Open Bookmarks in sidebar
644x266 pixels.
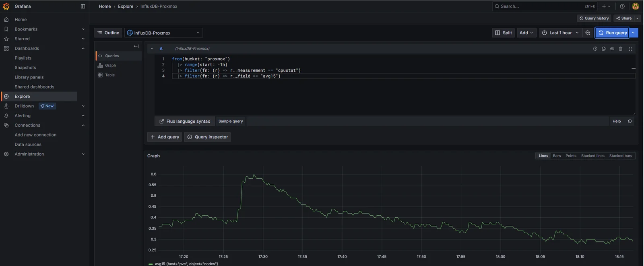tap(26, 29)
